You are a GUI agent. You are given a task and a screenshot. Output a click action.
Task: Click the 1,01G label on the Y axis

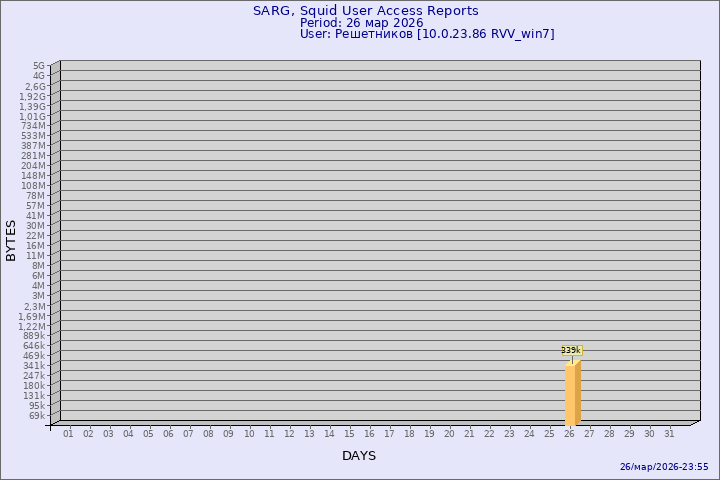32,116
